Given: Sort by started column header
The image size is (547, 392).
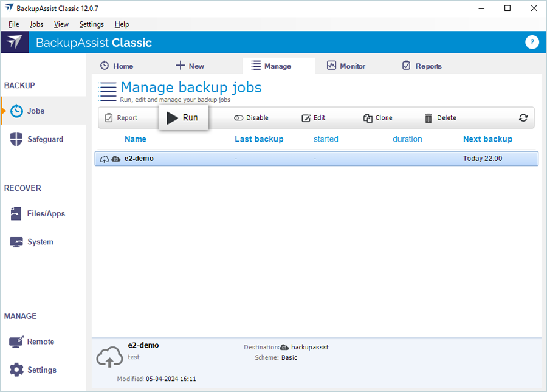Looking at the screenshot, I should click(326, 139).
